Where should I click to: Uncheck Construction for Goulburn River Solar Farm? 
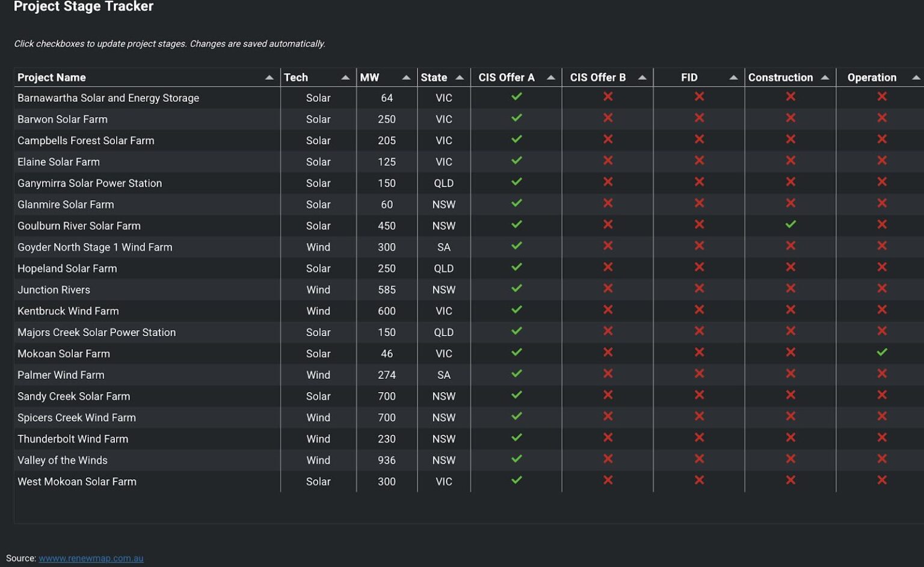point(790,225)
